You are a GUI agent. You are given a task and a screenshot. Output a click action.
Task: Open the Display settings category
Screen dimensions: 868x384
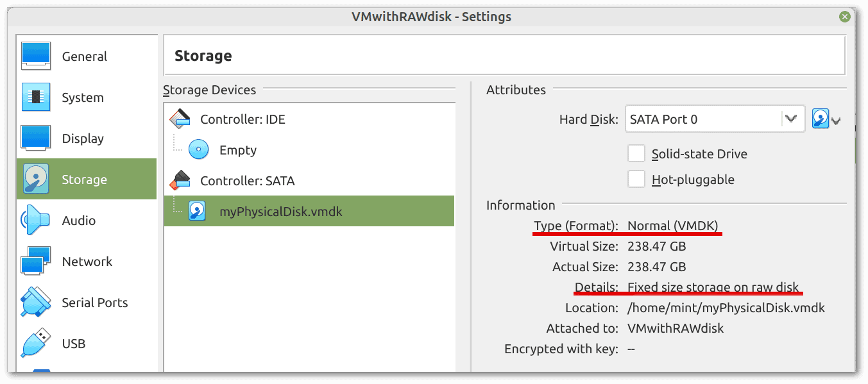point(87,138)
